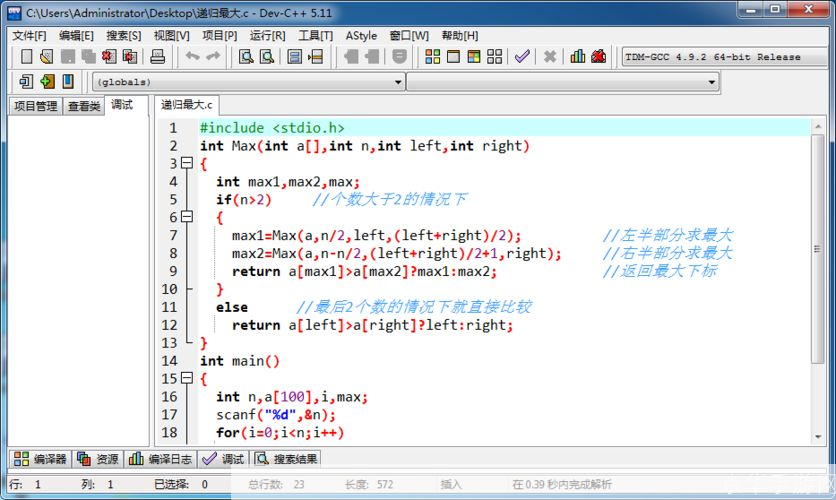Select the 递归最大.c editor tab

point(187,105)
